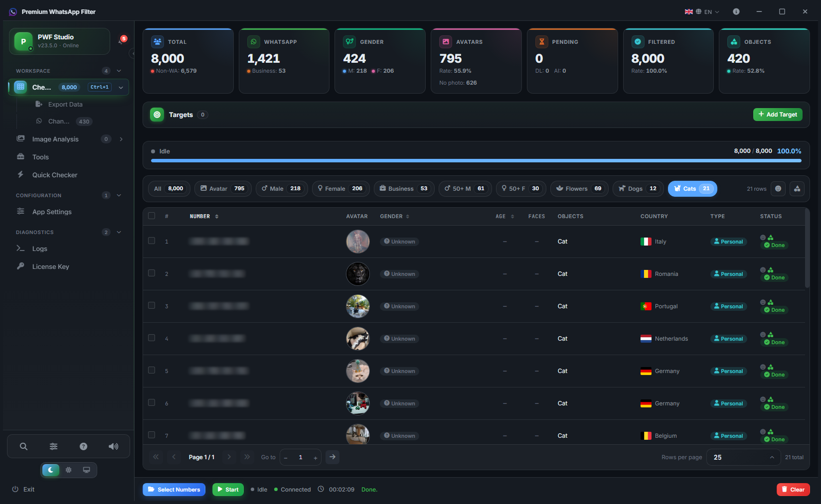Click the Pending card hourglass icon
The image size is (821, 504).
point(542,42)
